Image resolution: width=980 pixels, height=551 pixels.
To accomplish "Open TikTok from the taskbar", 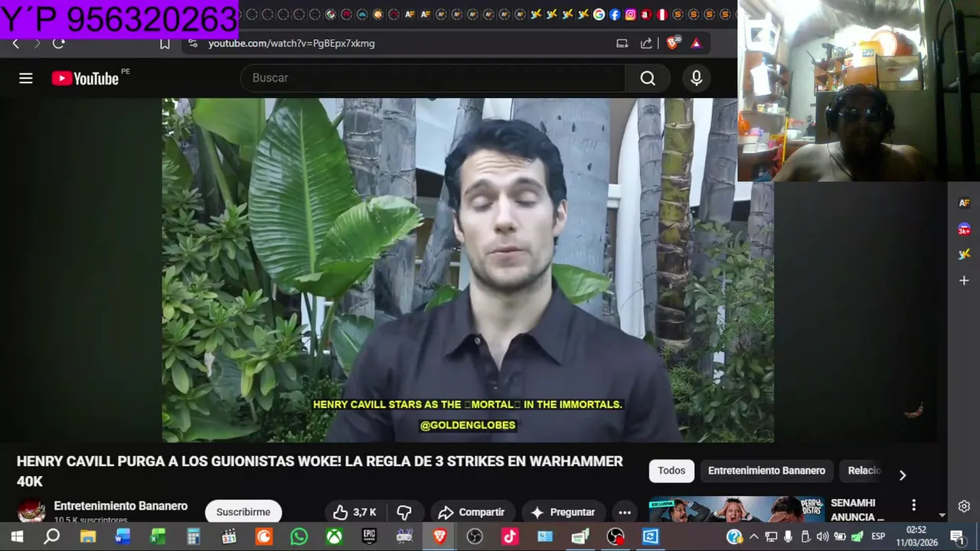I will (510, 536).
